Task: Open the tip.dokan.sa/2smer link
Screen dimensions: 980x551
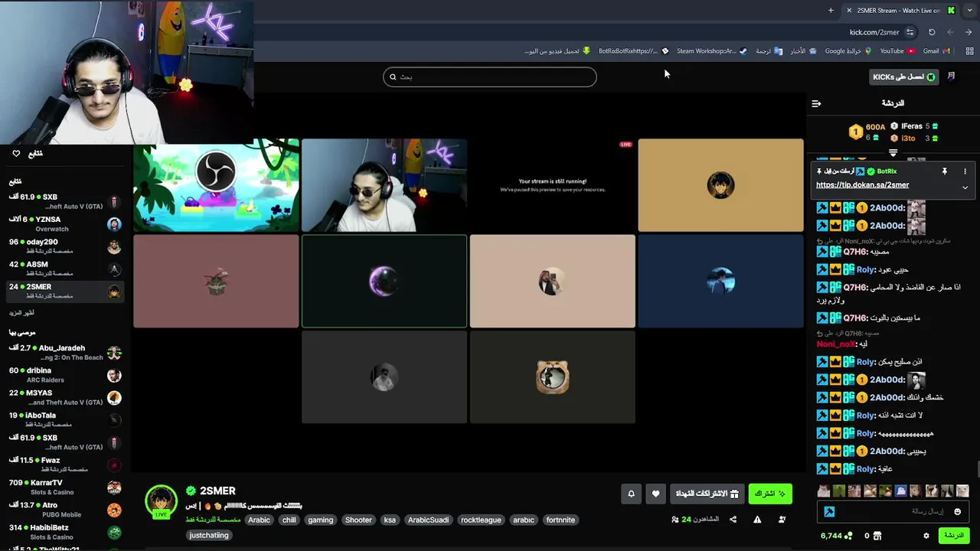Action: [x=862, y=184]
